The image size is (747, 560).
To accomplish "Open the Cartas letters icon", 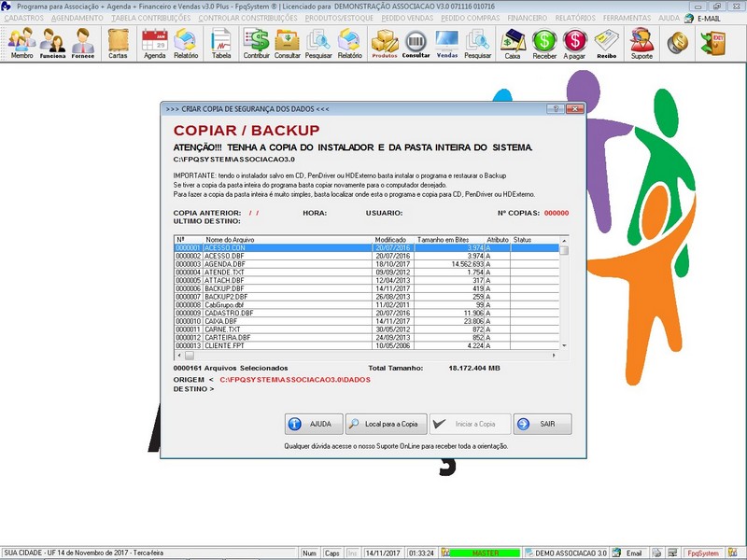I will (118, 43).
